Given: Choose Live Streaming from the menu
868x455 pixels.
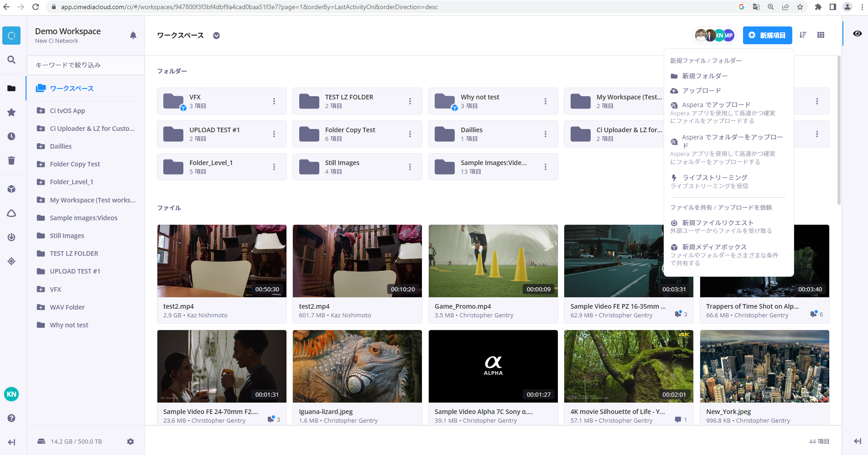Looking at the screenshot, I should tap(714, 177).
